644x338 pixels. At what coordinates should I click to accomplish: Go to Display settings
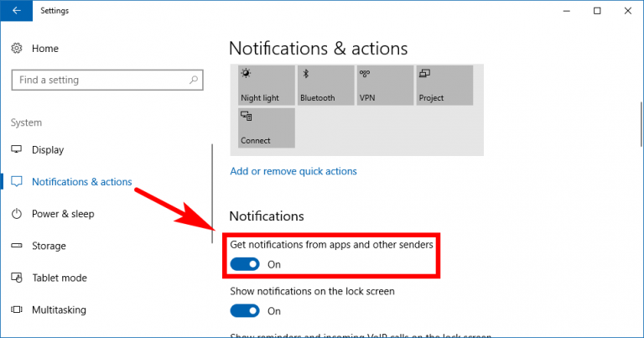coord(48,150)
